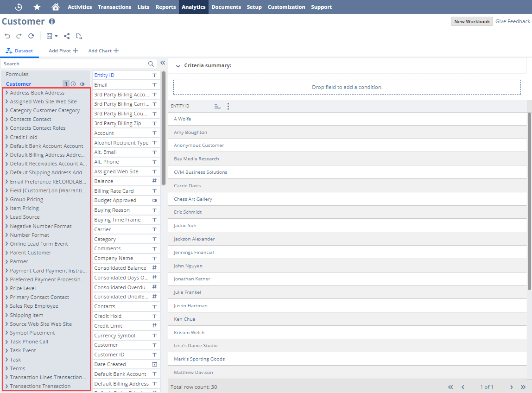Click the Add Pivot tab
The height and width of the screenshot is (393, 532).
coord(63,51)
